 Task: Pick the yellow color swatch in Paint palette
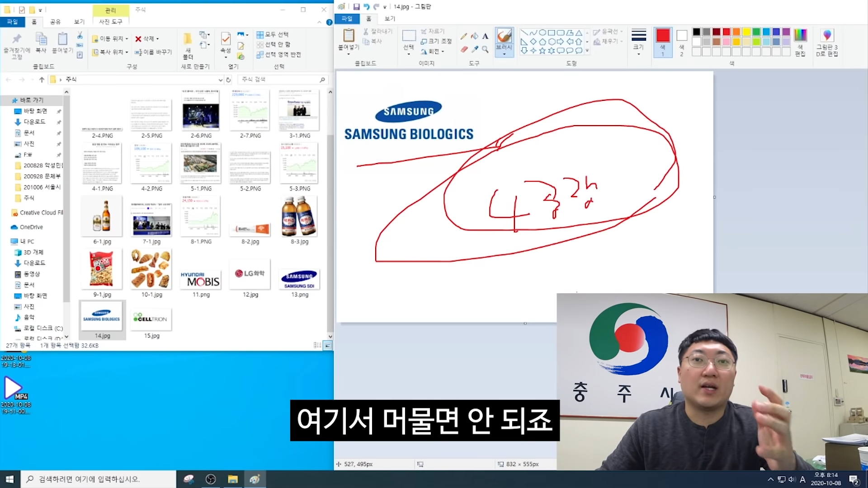pyautogui.click(x=746, y=32)
